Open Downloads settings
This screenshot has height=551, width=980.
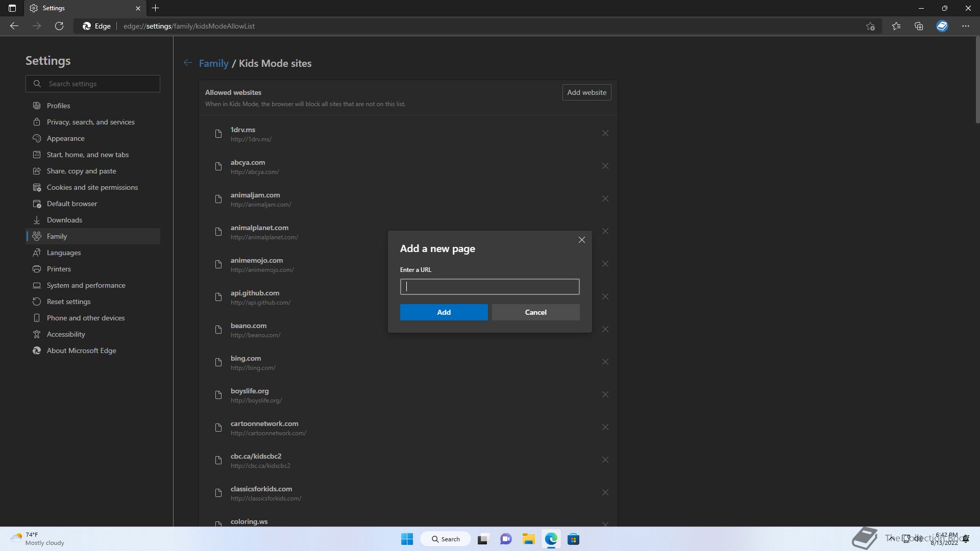coord(93,220)
